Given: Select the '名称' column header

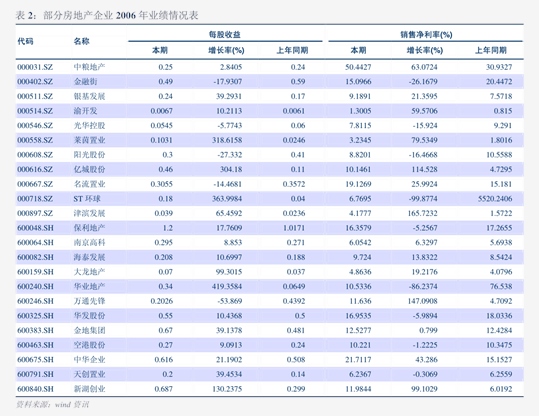Looking at the screenshot, I should pos(81,42).
